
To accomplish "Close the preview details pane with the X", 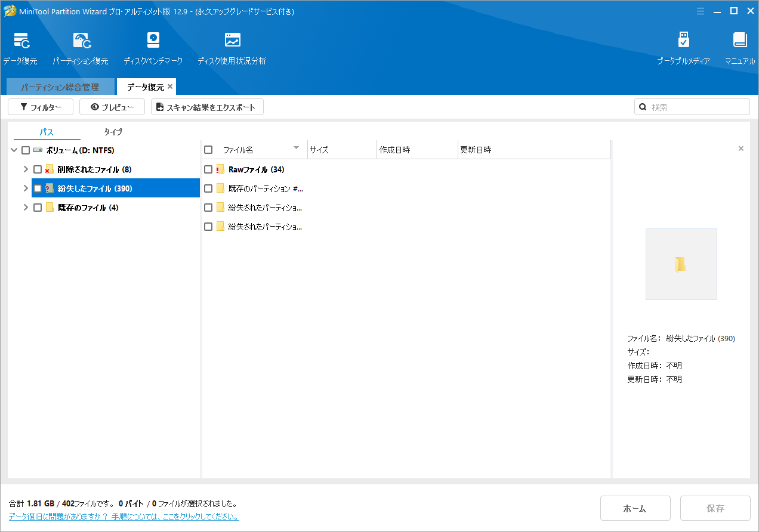I will click(741, 149).
